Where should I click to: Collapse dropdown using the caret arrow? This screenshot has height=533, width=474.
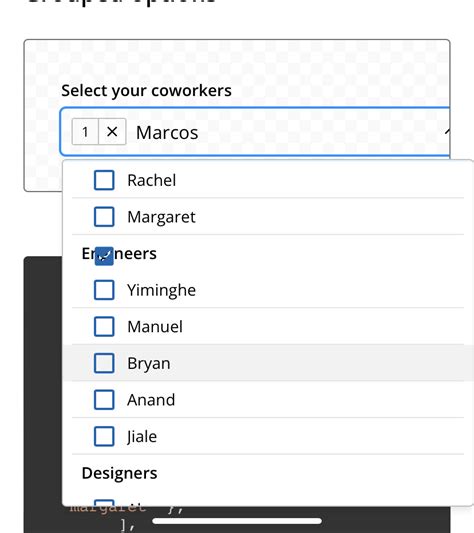(447, 132)
